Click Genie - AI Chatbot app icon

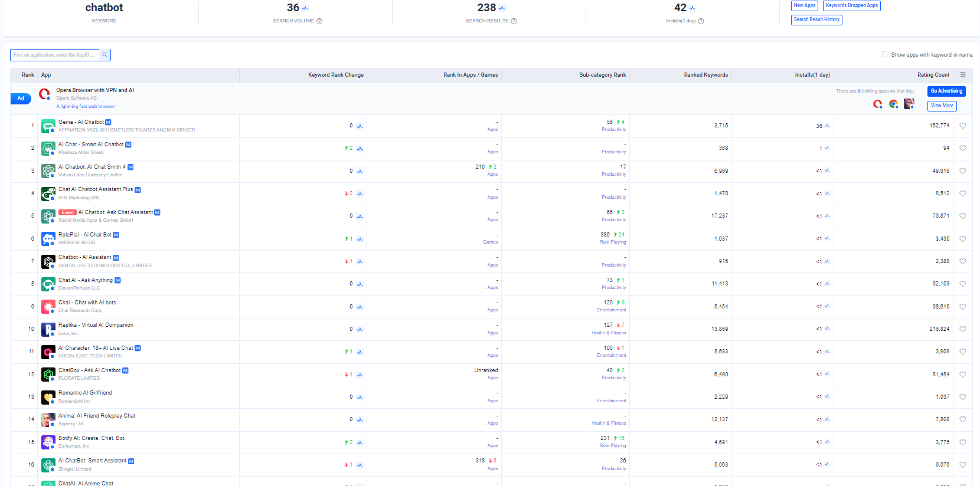(48, 126)
